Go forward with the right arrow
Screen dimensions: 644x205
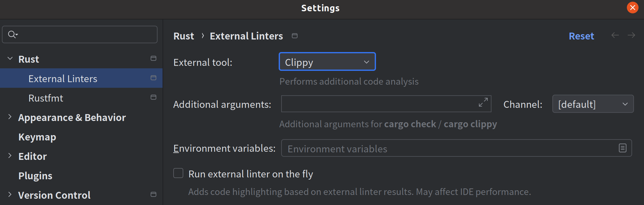pyautogui.click(x=631, y=35)
